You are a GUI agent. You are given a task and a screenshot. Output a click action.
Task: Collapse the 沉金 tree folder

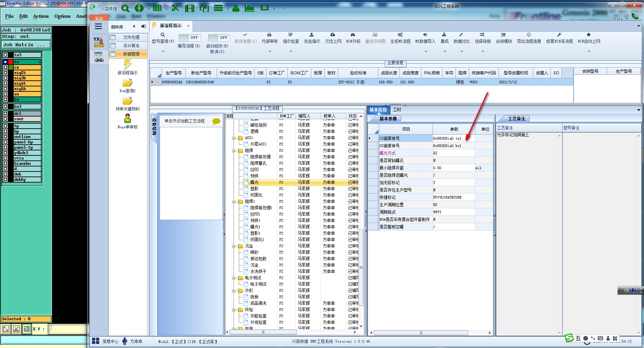click(x=234, y=246)
